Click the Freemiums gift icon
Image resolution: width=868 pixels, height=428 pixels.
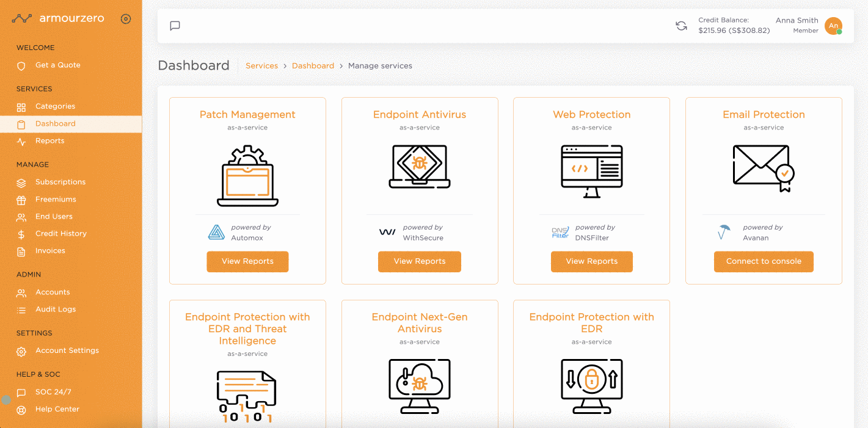(x=21, y=200)
